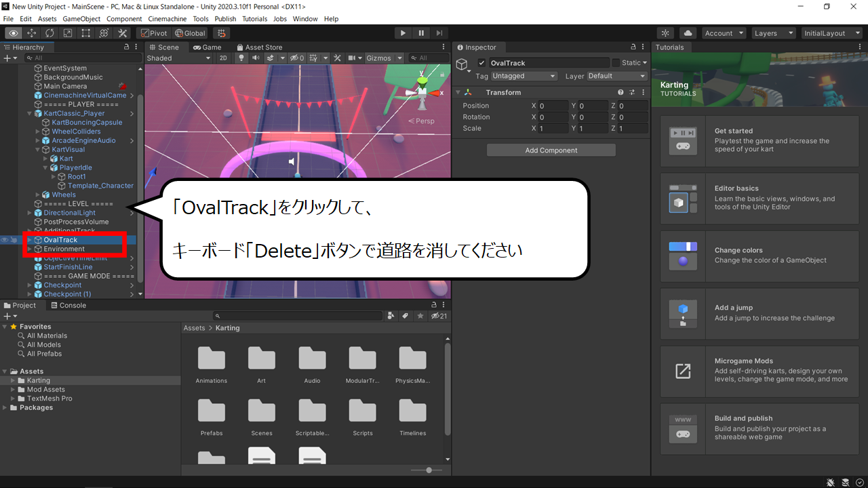
Task: Toggle hidden objects count in Scene view
Action: point(298,58)
